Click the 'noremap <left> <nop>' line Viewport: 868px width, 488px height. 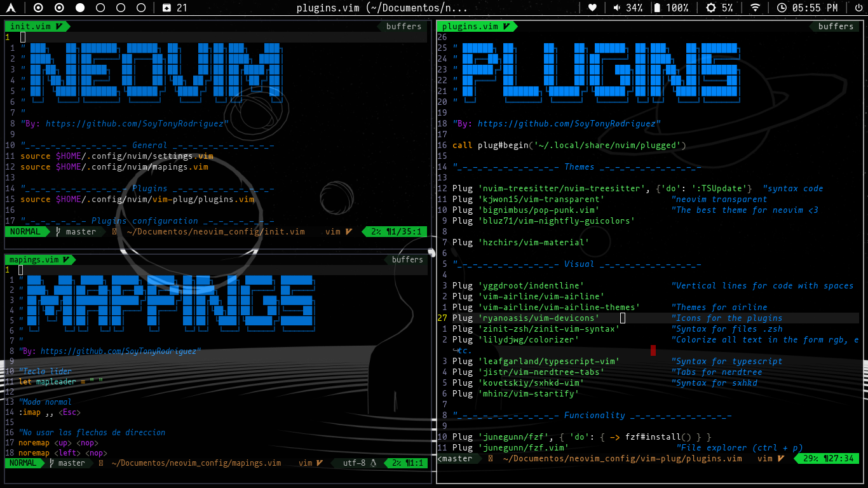63,453
